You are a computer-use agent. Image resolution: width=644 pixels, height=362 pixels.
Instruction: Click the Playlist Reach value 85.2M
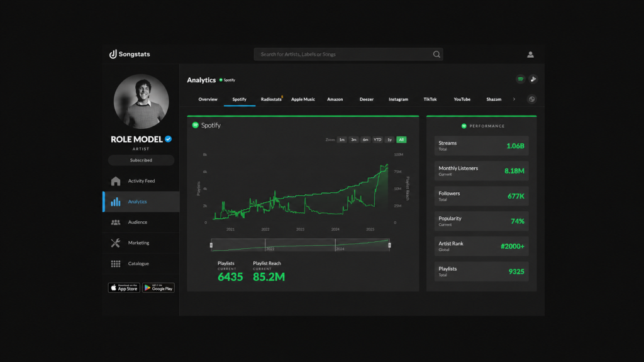(269, 277)
